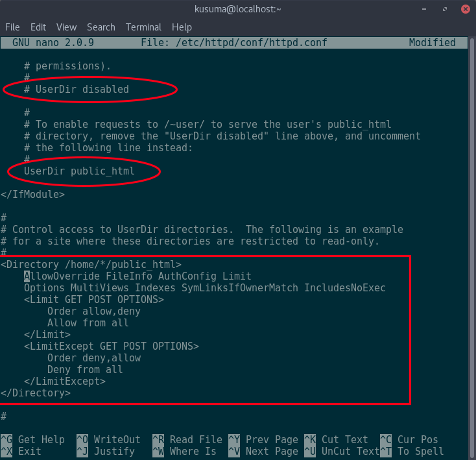Click the '</LimitExcept>' closing tag line
476x460 pixels.
tap(65, 381)
